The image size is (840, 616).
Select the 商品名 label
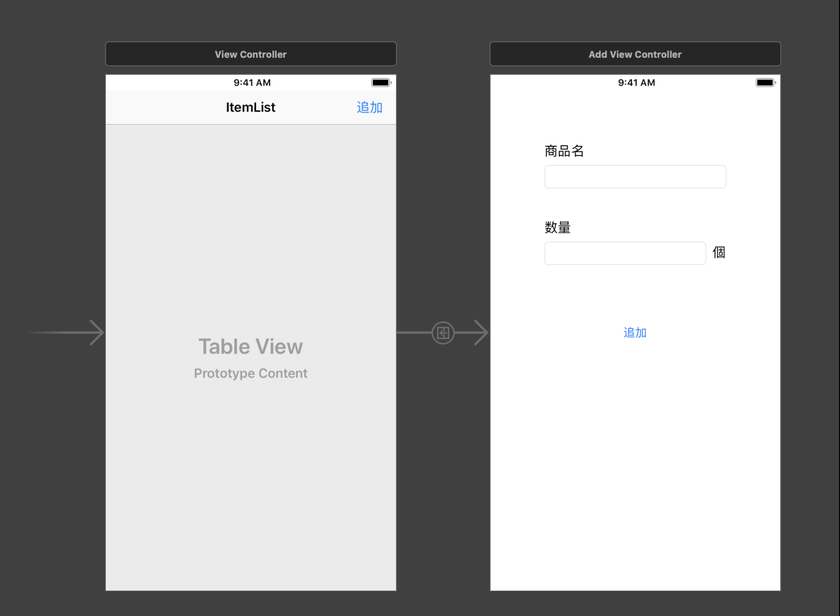point(564,151)
